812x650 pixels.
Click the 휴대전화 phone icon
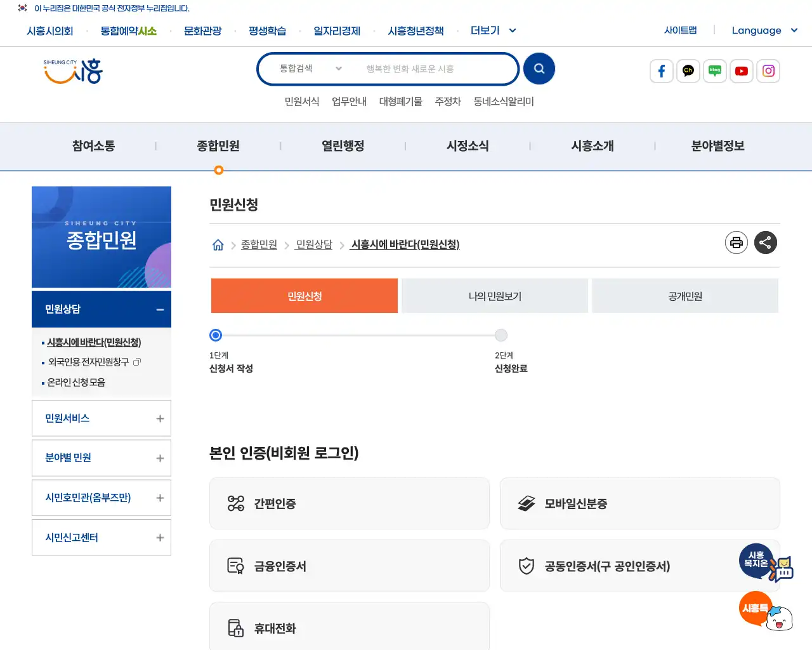pos(236,628)
